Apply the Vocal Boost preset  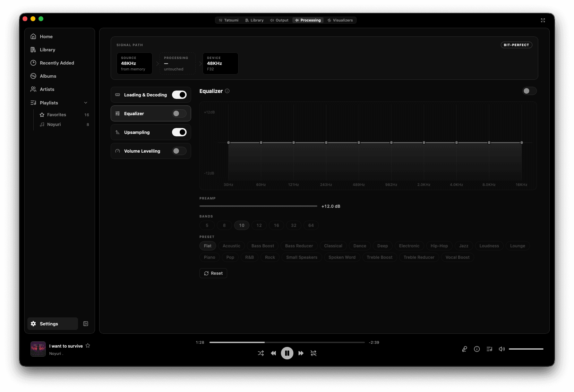point(457,257)
